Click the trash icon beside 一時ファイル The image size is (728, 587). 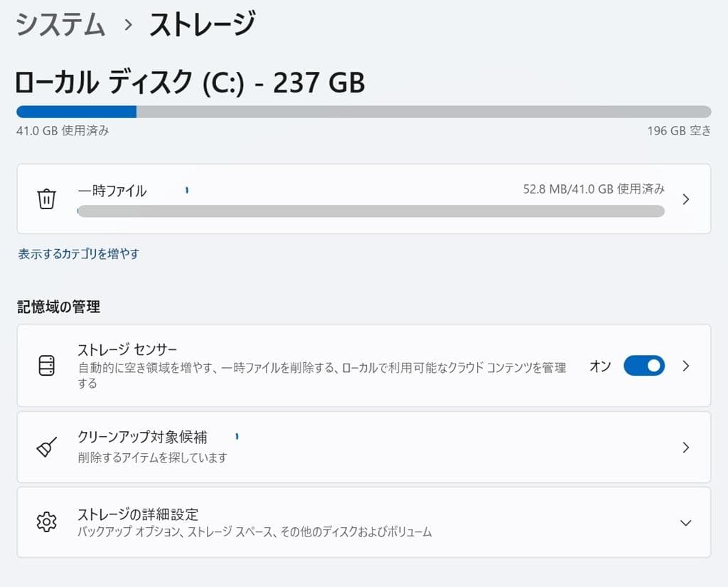(x=46, y=199)
